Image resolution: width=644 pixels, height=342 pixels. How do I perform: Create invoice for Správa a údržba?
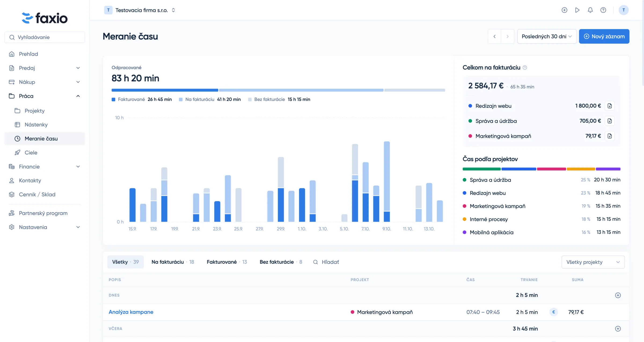610,121
